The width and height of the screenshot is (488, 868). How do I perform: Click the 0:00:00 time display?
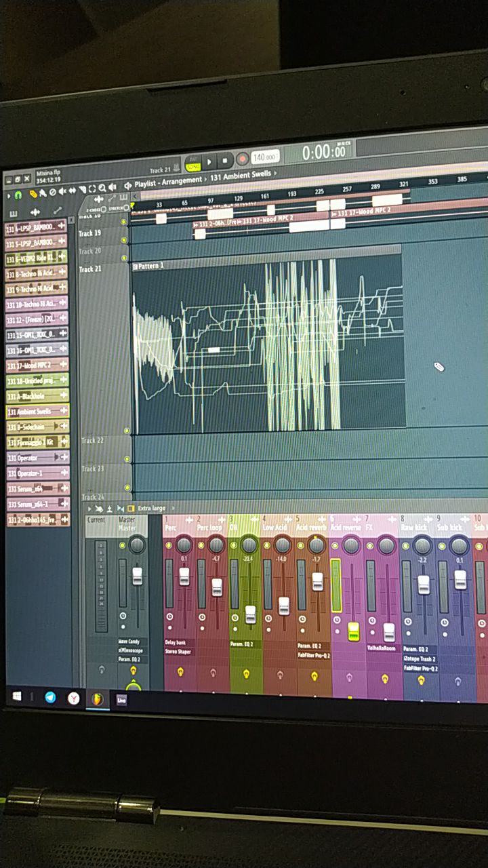(x=324, y=152)
